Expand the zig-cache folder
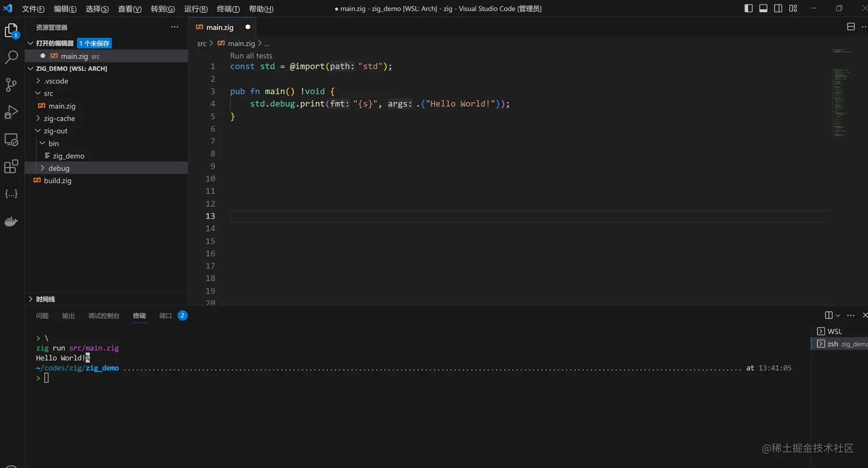 pyautogui.click(x=38, y=118)
